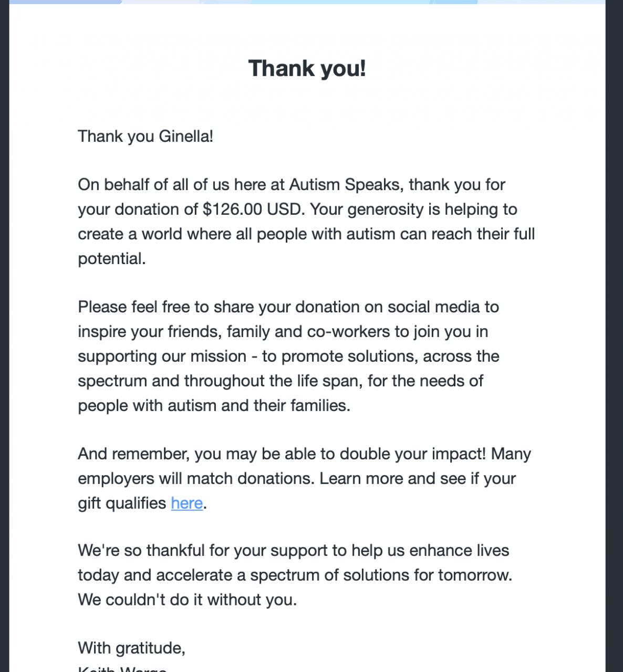Click the words "gift qualifies" before the link
Viewport: 623px width, 672px height.
(122, 503)
